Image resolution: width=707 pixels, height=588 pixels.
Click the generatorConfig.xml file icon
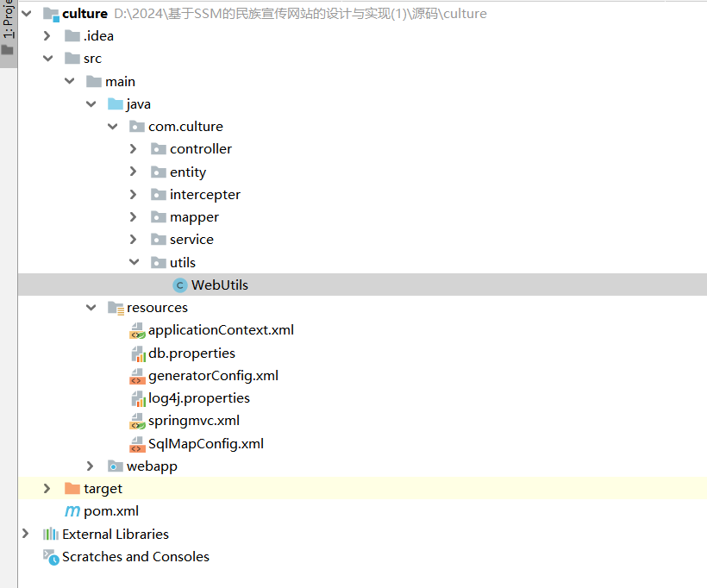click(137, 376)
